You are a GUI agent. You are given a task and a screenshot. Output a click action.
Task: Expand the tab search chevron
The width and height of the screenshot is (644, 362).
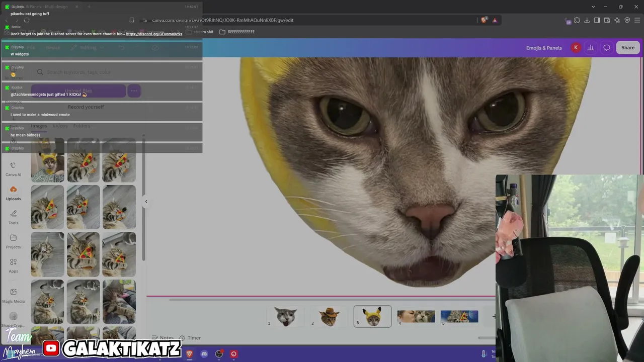[593, 7]
